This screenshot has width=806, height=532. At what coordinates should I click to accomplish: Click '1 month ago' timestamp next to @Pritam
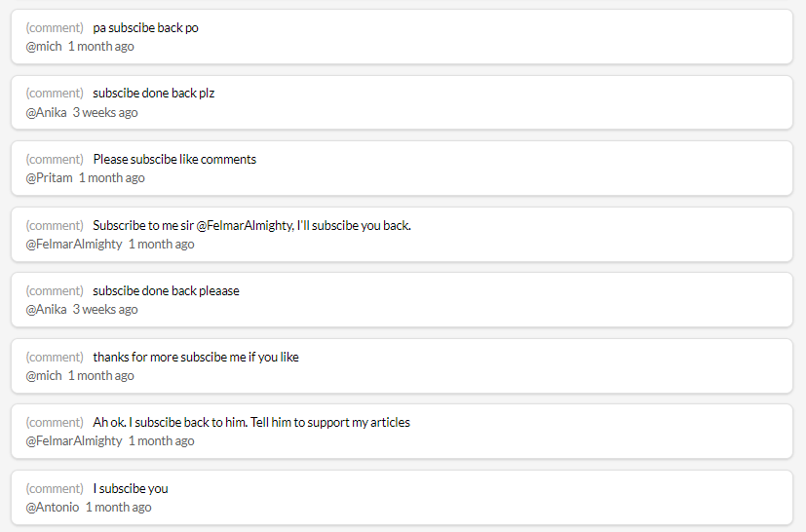click(x=111, y=178)
